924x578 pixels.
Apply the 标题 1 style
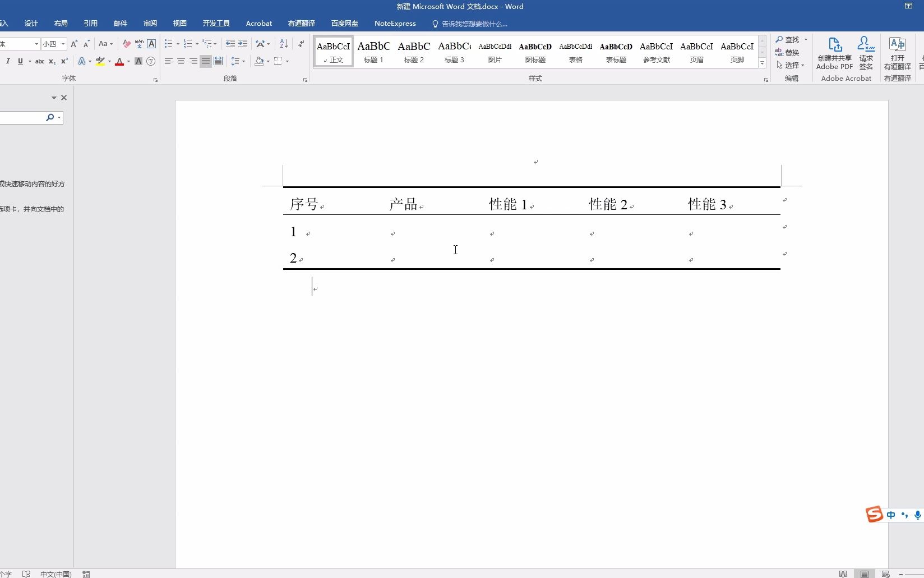(x=373, y=52)
